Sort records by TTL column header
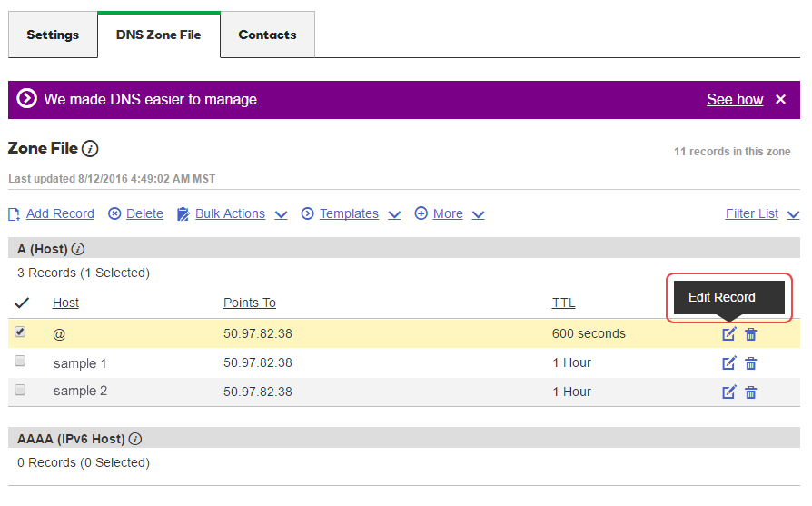This screenshot has width=812, height=506. tap(563, 303)
